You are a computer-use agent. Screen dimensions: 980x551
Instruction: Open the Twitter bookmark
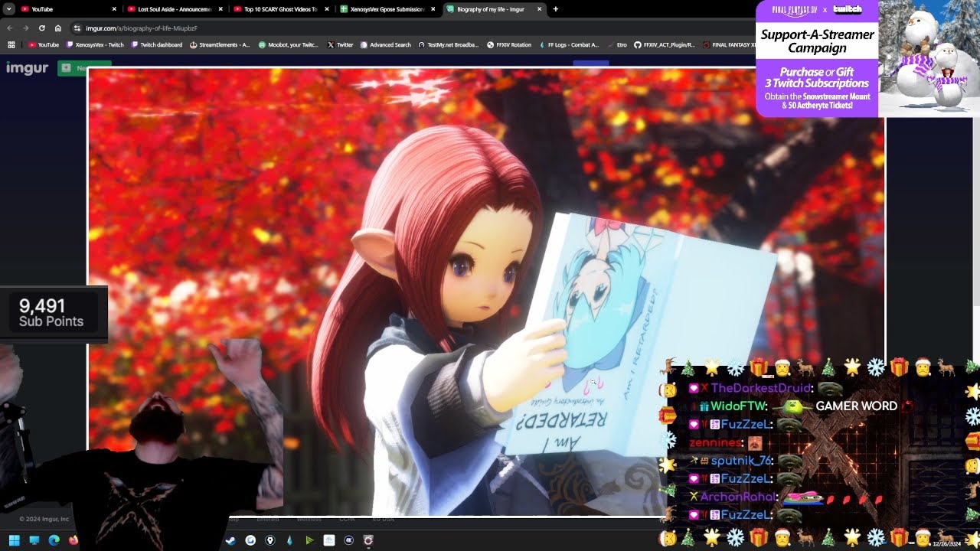[x=340, y=45]
